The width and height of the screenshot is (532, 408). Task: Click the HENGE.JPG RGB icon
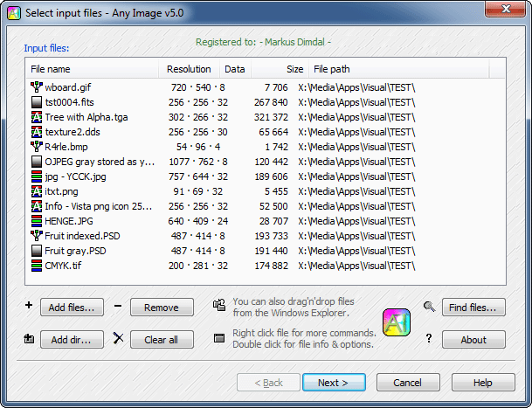coord(37,221)
